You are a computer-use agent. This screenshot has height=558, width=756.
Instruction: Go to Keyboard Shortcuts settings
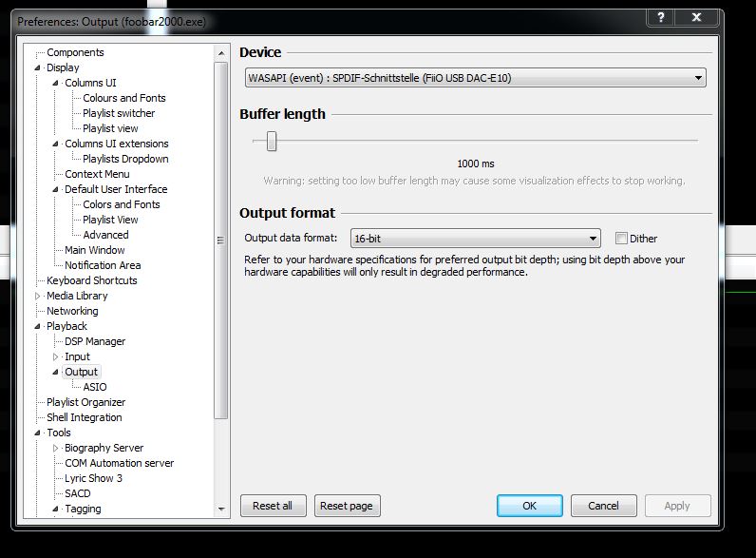91,280
